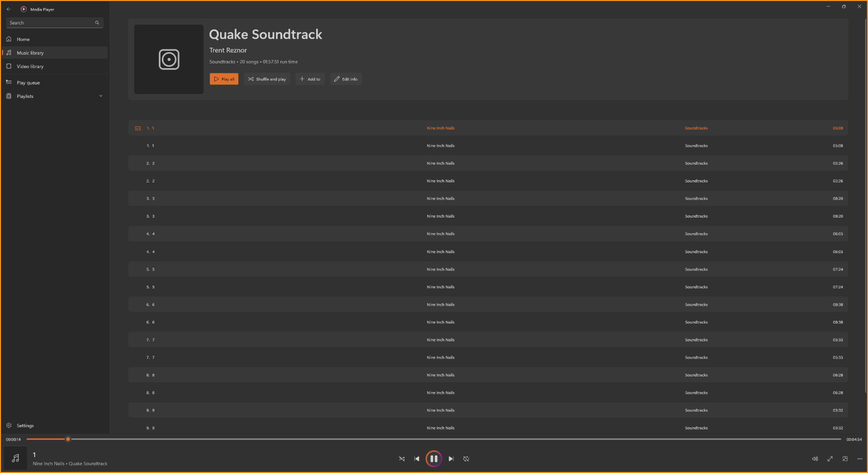Switch to full screen view
This screenshot has height=473, width=868.
830,459
